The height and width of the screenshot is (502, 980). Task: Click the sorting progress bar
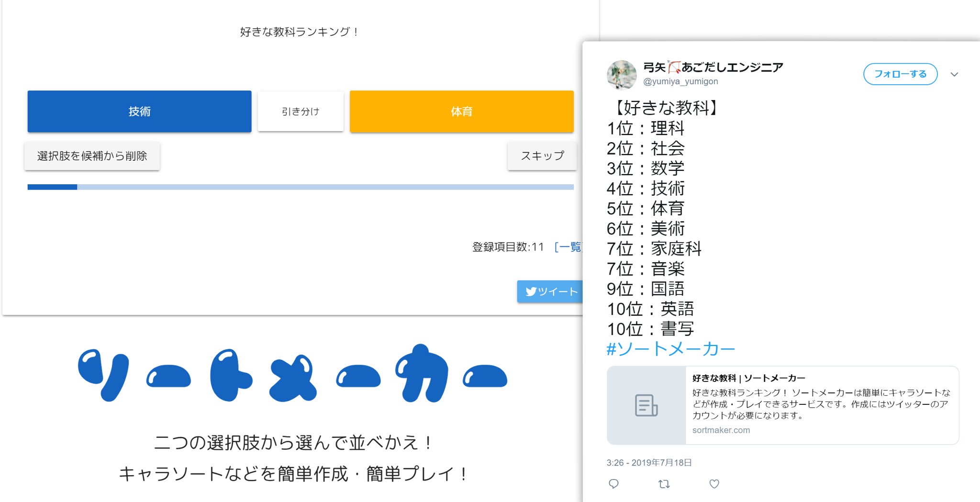pyautogui.click(x=301, y=187)
